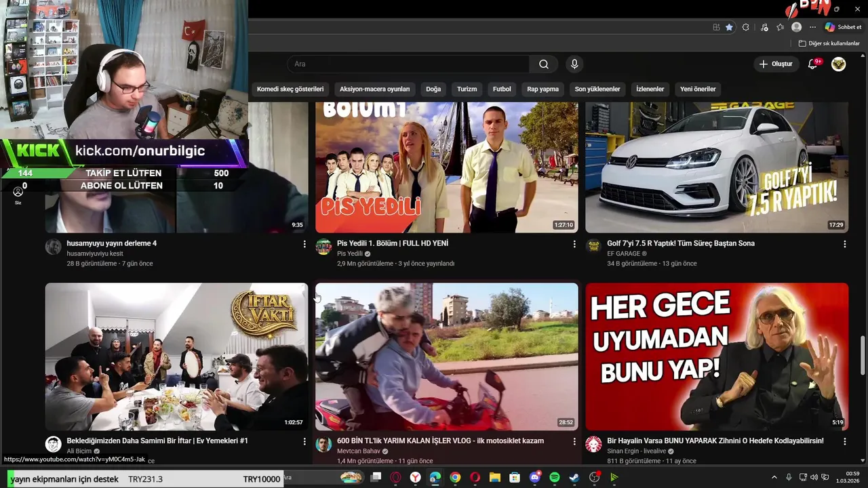Open the motorcycle vlog thumbnail
This screenshot has height=488, width=868.
point(447,357)
